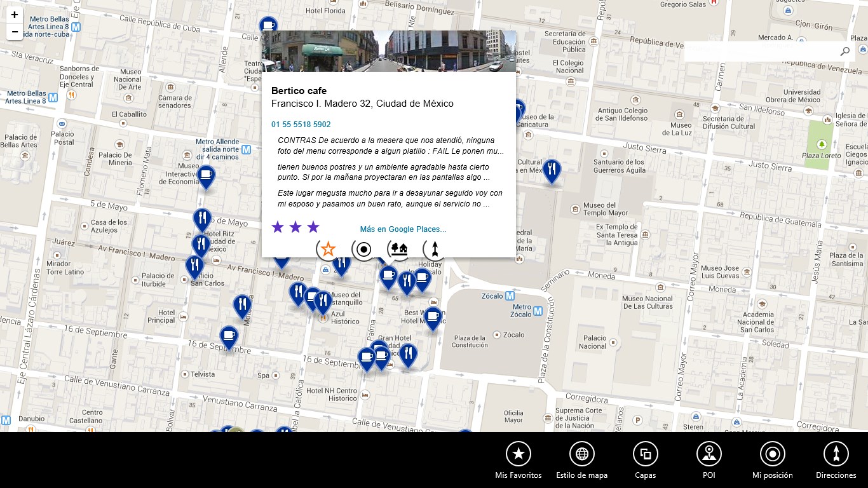Click the Suprema Corte de Justicia label
Screen dimensions: 868x488
click(x=579, y=418)
